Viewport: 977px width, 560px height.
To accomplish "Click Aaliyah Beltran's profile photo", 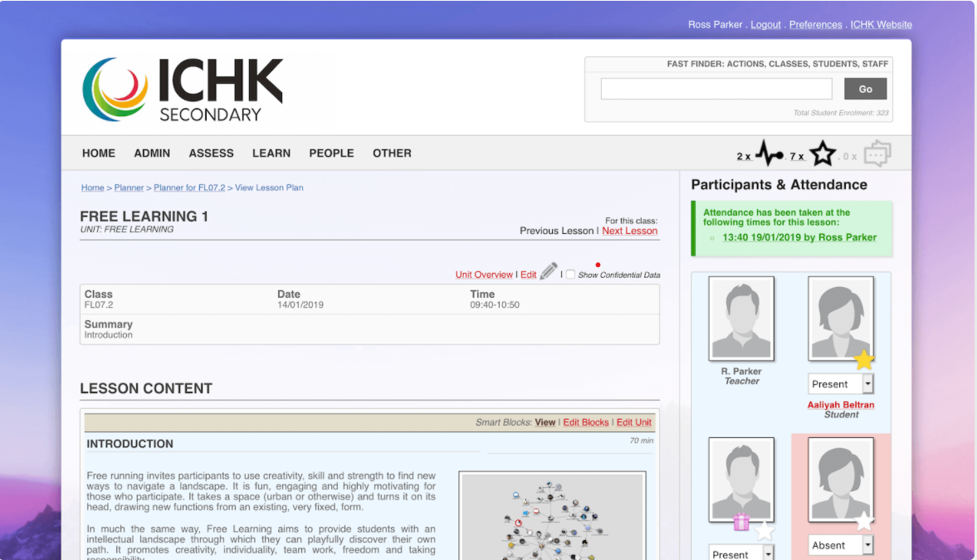I will pyautogui.click(x=841, y=319).
